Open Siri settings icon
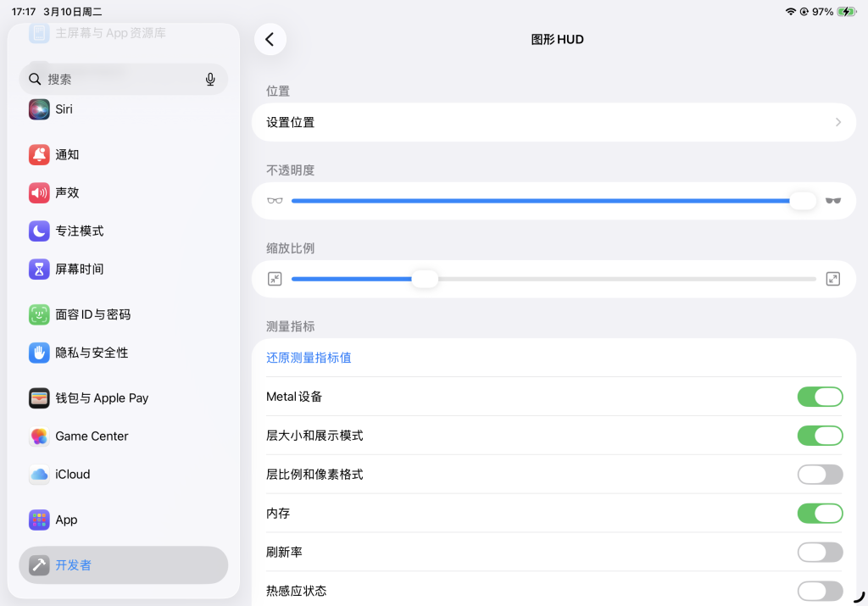 tap(39, 109)
